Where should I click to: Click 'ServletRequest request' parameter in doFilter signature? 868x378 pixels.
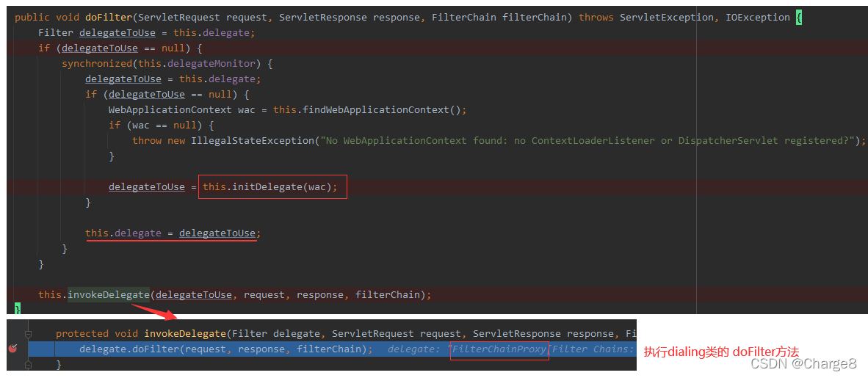(203, 17)
